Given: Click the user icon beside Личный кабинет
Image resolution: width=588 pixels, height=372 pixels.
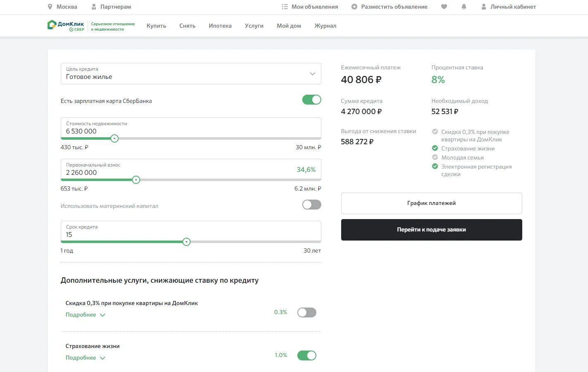Looking at the screenshot, I should 484,7.
